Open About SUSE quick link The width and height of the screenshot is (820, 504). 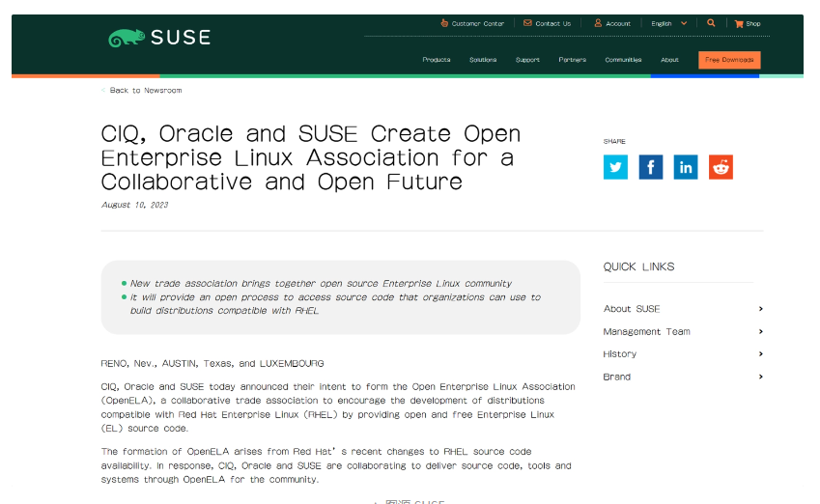[x=632, y=309]
